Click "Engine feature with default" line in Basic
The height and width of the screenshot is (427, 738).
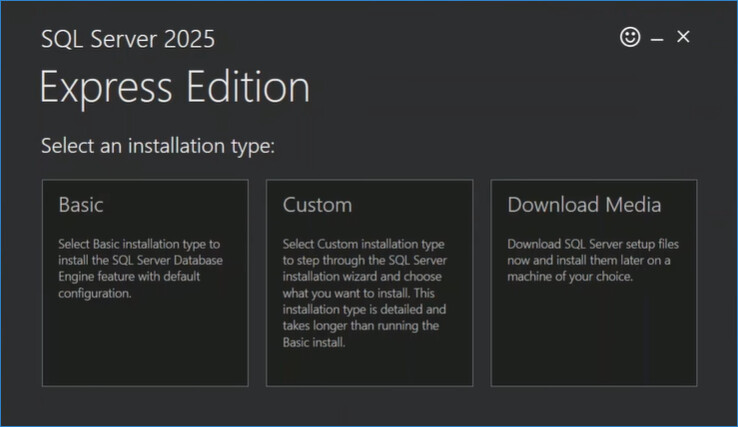[128, 277]
